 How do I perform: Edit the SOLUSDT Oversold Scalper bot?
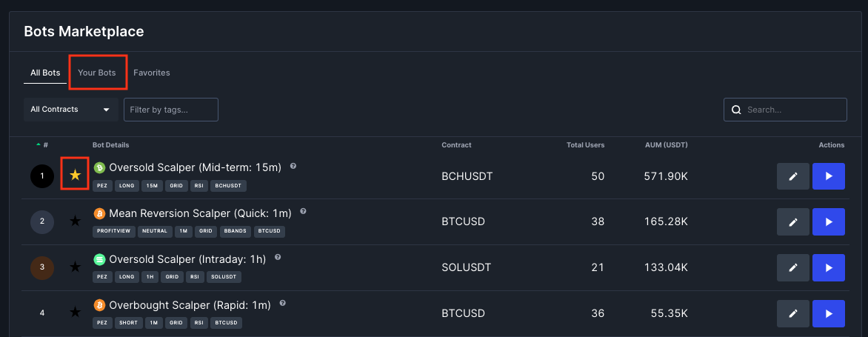tap(792, 267)
